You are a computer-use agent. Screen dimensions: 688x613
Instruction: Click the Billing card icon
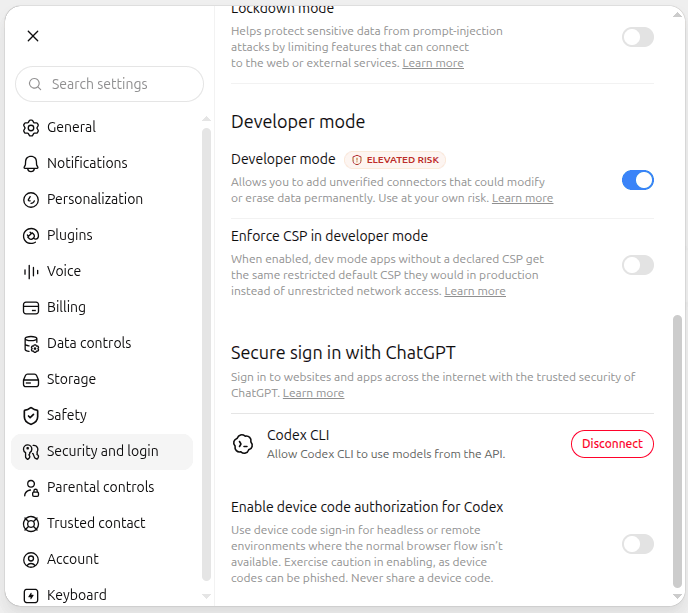point(31,307)
